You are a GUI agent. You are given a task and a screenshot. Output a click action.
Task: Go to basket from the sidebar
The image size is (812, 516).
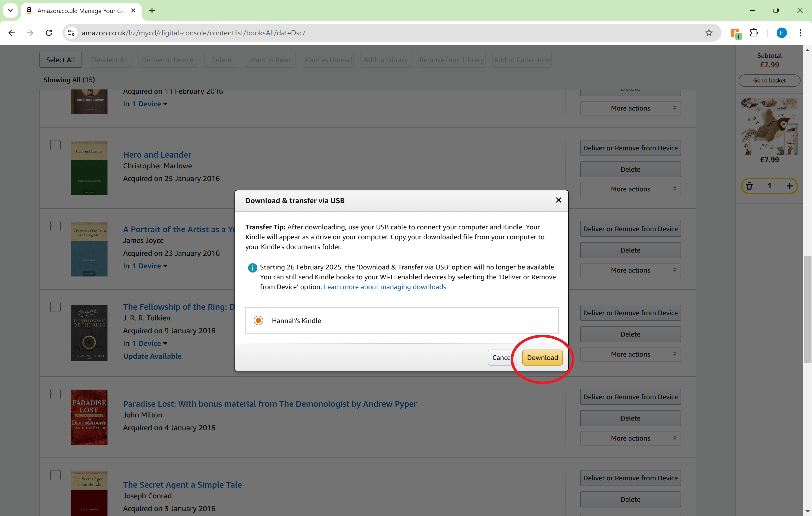(x=769, y=81)
